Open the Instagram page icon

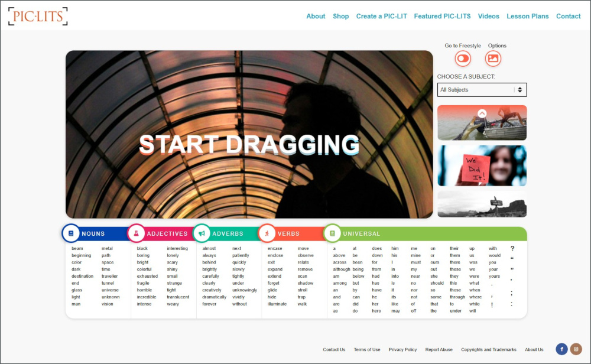576,349
